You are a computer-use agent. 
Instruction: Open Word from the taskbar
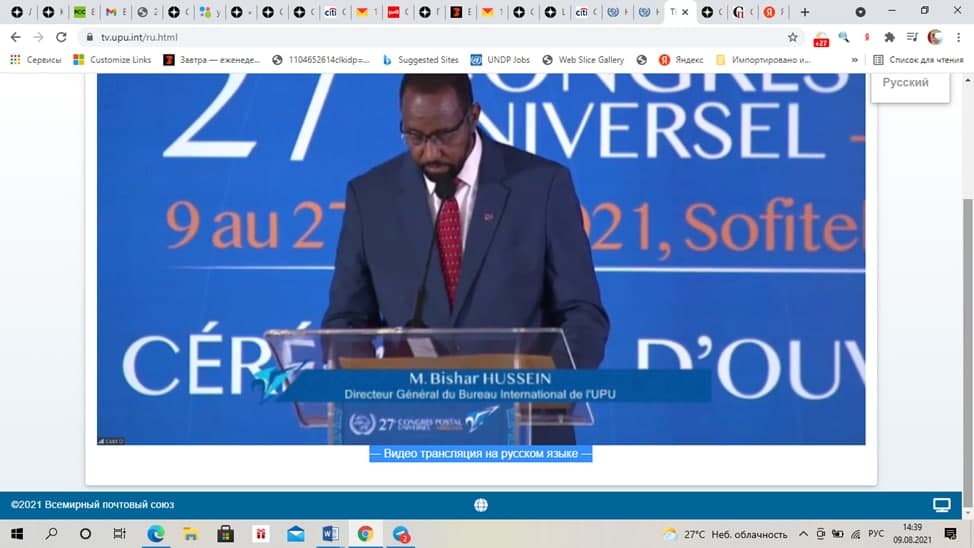coord(330,534)
